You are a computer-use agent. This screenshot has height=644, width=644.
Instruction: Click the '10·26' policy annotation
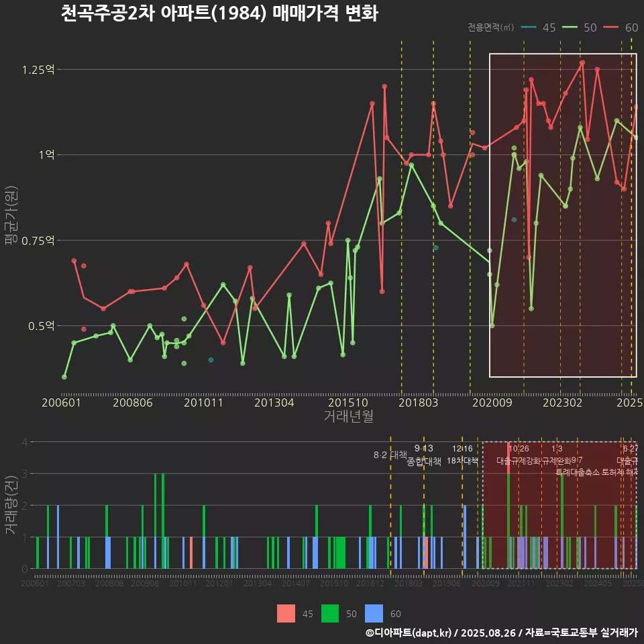[x=519, y=449]
